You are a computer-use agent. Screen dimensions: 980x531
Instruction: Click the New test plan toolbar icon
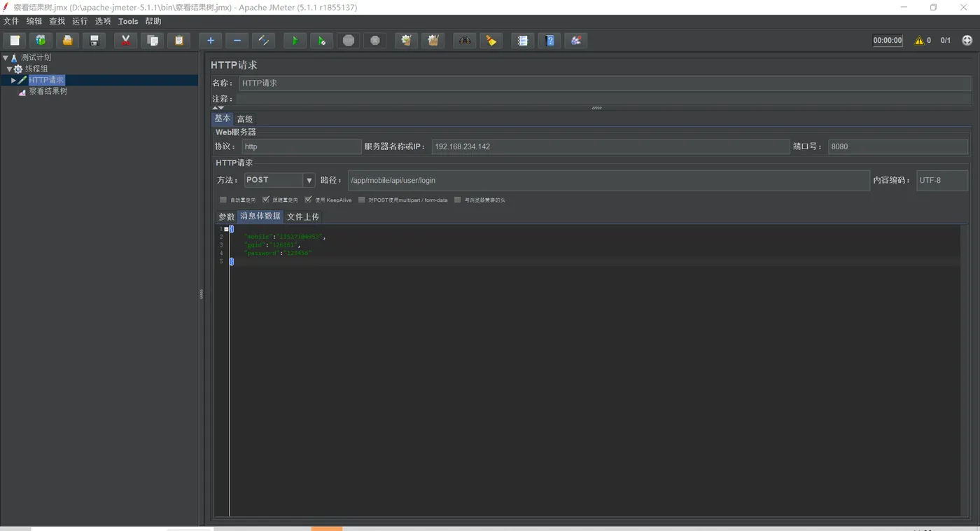pyautogui.click(x=15, y=41)
